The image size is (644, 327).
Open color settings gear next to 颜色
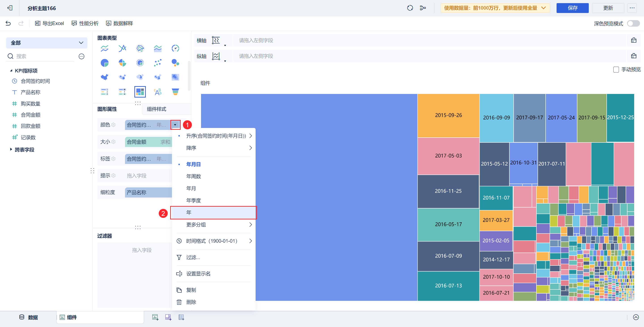(x=114, y=125)
